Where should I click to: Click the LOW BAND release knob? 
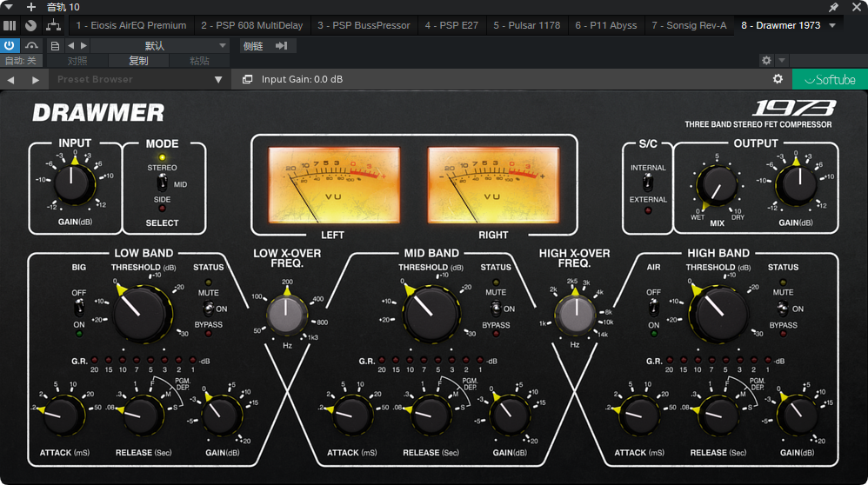click(143, 415)
